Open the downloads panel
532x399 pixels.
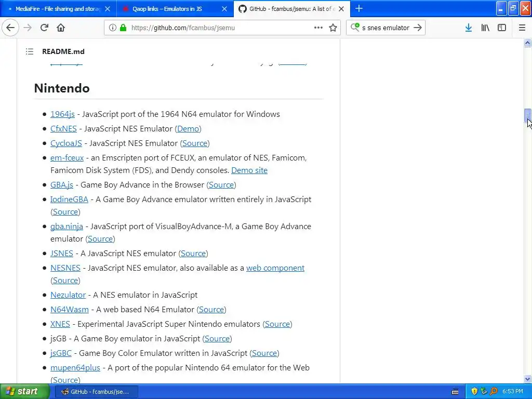click(x=469, y=28)
